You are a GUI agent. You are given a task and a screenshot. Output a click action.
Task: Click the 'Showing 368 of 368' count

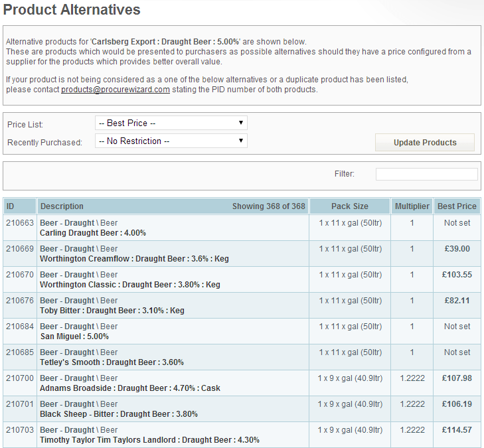pos(268,206)
